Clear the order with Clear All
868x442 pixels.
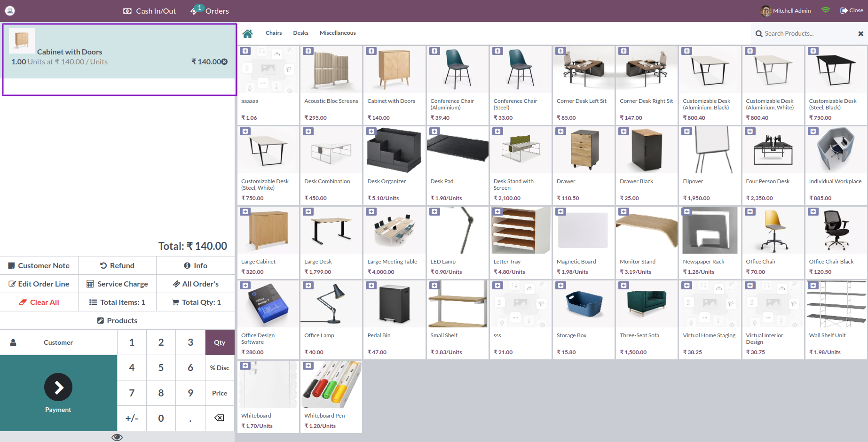coord(39,302)
